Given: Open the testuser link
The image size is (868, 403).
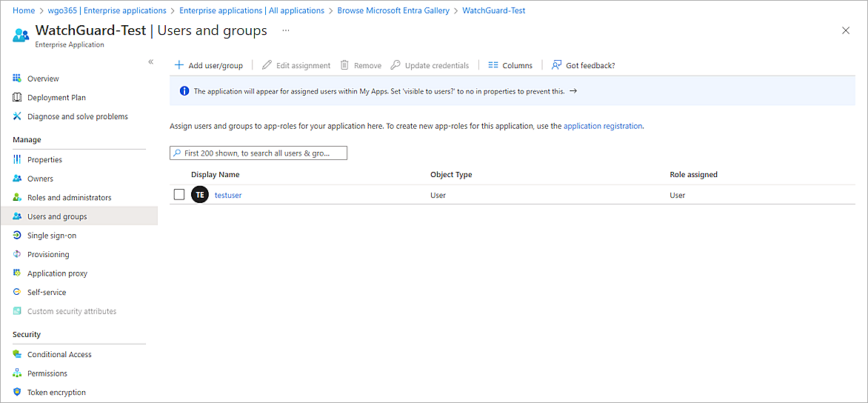Looking at the screenshot, I should [228, 195].
